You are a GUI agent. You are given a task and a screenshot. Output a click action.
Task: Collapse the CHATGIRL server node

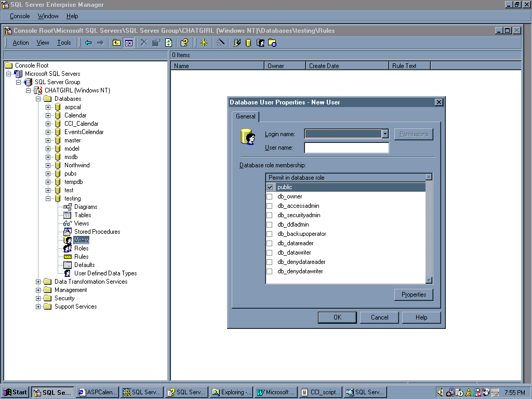click(x=28, y=90)
